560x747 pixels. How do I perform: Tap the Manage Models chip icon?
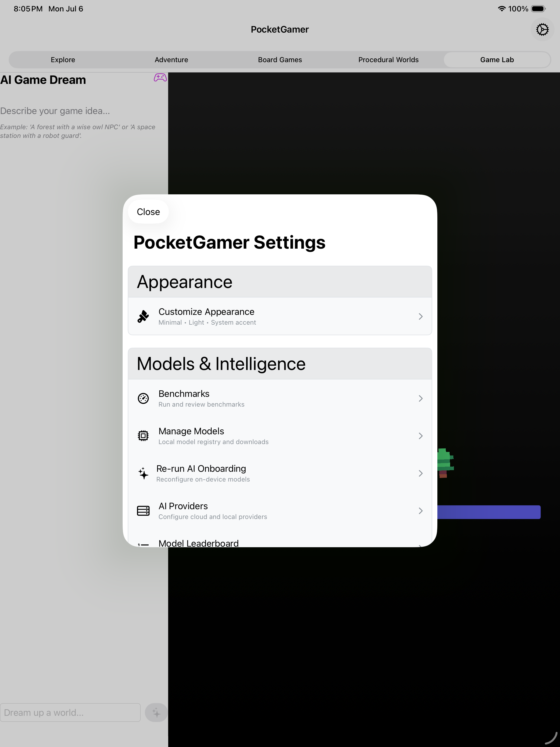143,436
